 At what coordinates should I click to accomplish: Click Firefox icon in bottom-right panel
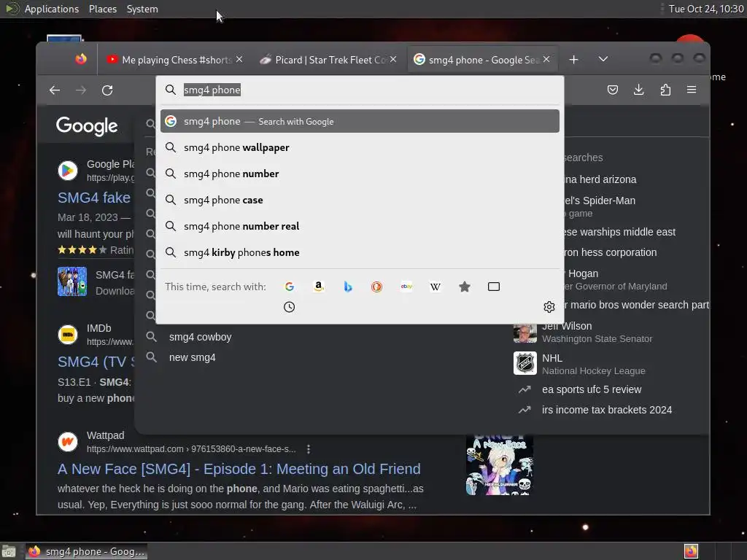point(691,551)
